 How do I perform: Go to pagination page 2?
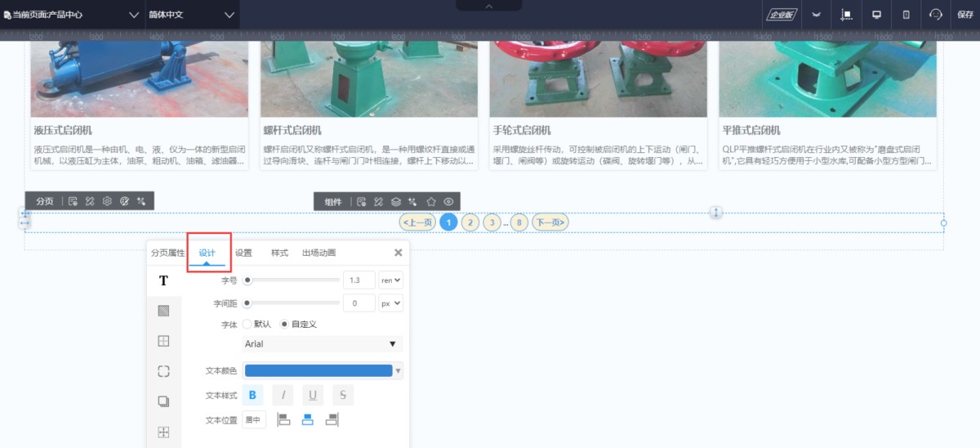(470, 222)
